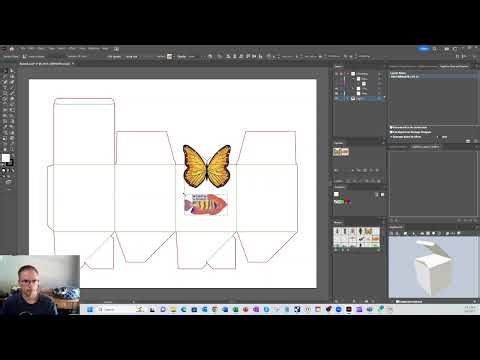This screenshot has width=480, height=360.
Task: Click the symbol thumbnails grid in Symbols panel
Action: 356,237
